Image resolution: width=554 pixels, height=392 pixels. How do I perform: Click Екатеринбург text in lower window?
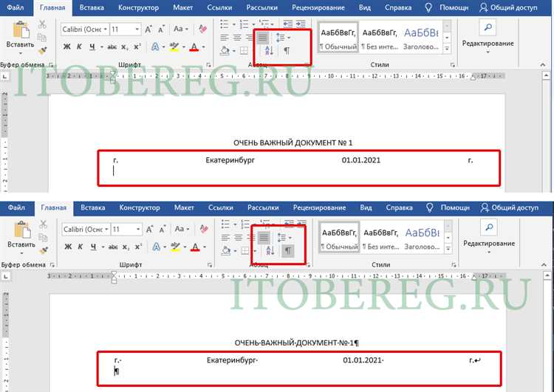[x=232, y=360]
